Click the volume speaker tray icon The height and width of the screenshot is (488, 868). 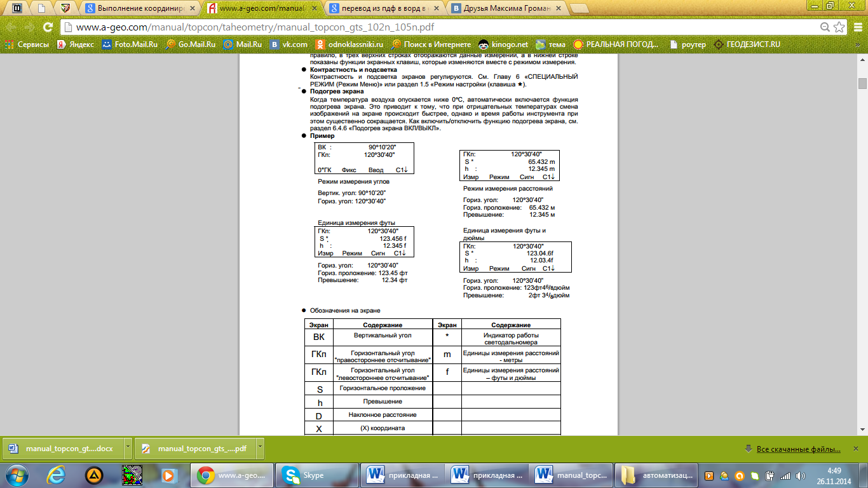(802, 475)
